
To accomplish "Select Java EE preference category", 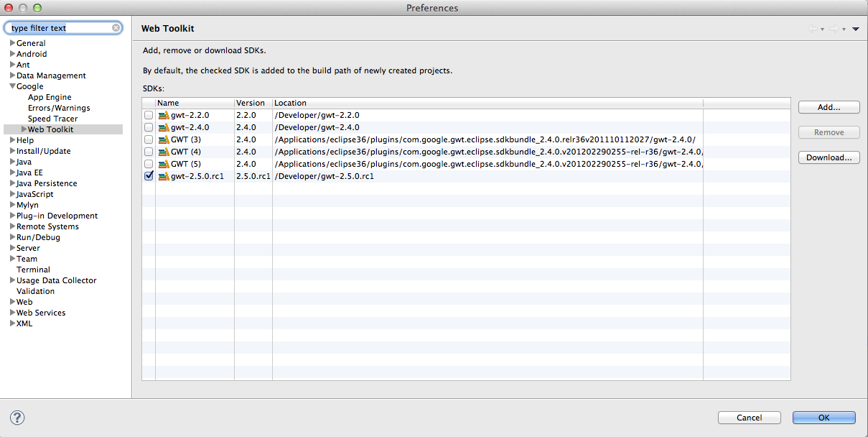I will (x=29, y=172).
